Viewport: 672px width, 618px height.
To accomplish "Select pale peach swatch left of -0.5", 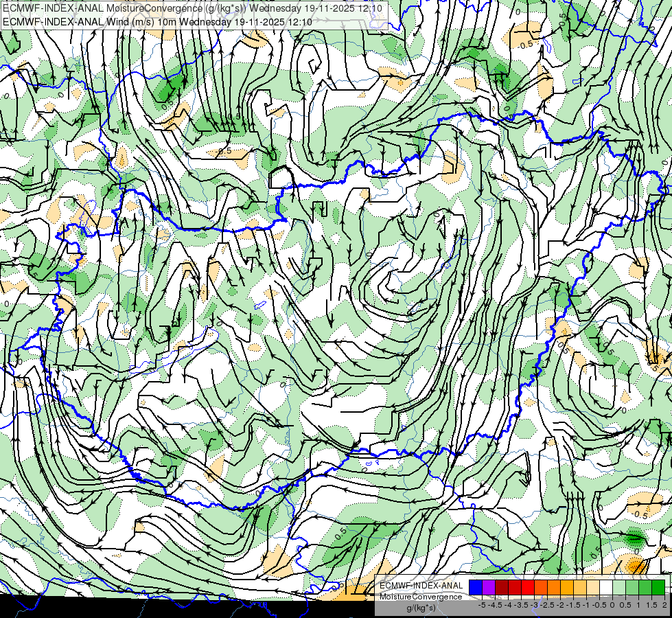I will pyautogui.click(x=593, y=587).
